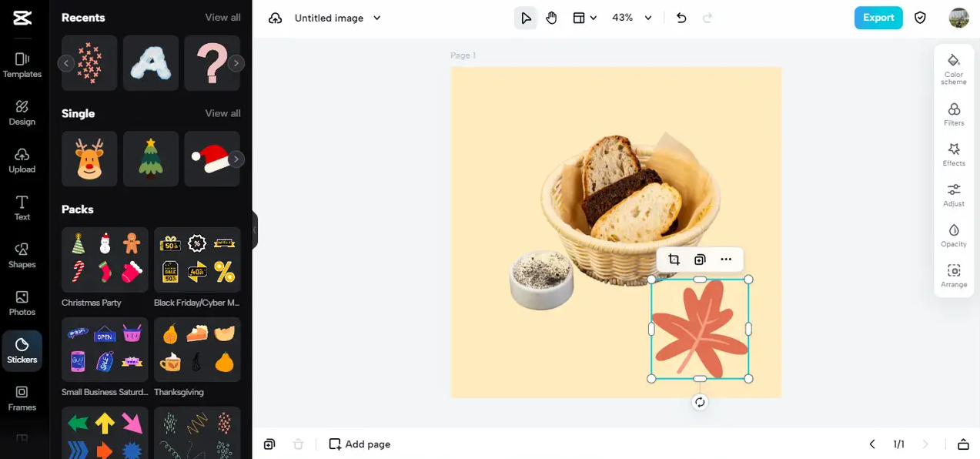
Task: Go to the previous page arrow
Action: click(872, 444)
